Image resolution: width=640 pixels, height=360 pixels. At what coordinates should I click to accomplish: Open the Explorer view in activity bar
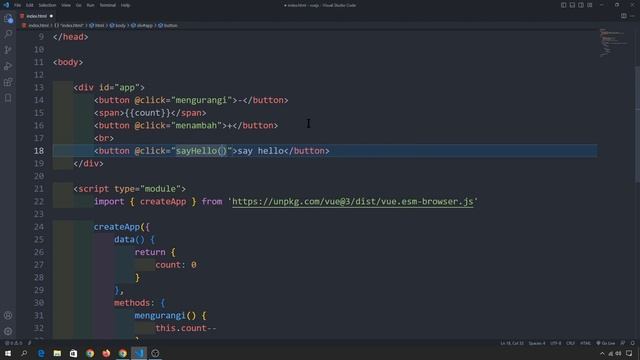8,18
